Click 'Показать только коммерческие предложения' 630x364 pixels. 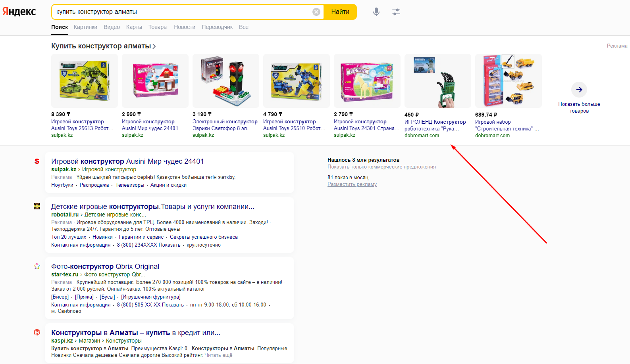coord(381,167)
